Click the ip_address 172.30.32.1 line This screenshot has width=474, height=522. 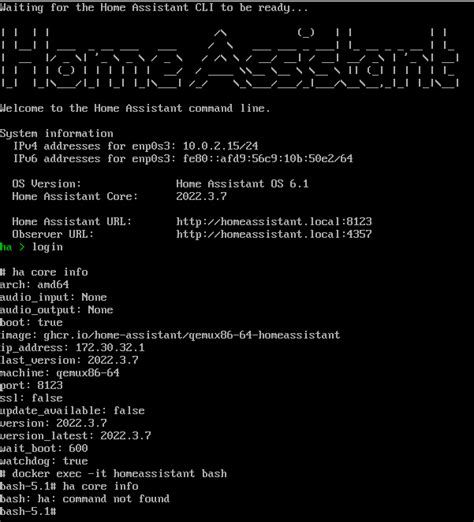[x=72, y=348]
